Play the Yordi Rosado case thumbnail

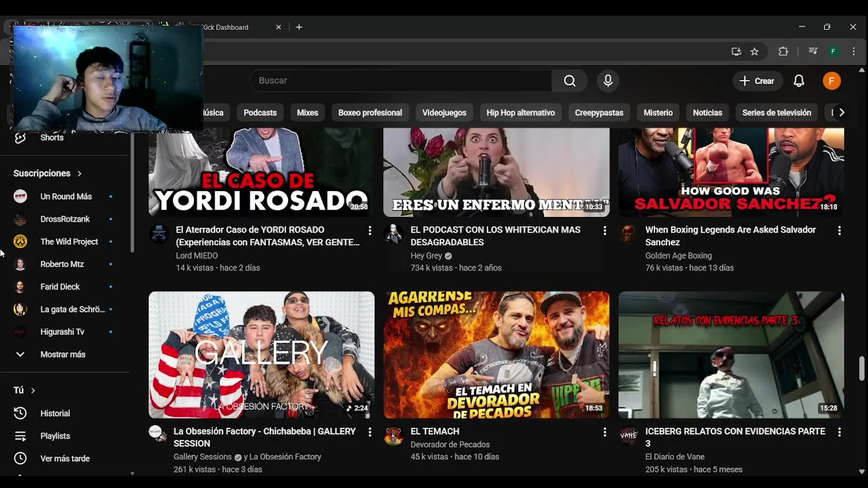[x=261, y=172]
